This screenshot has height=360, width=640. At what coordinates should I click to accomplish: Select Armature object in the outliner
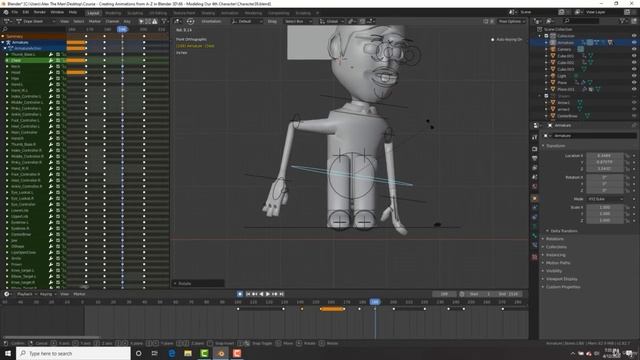[x=566, y=42]
